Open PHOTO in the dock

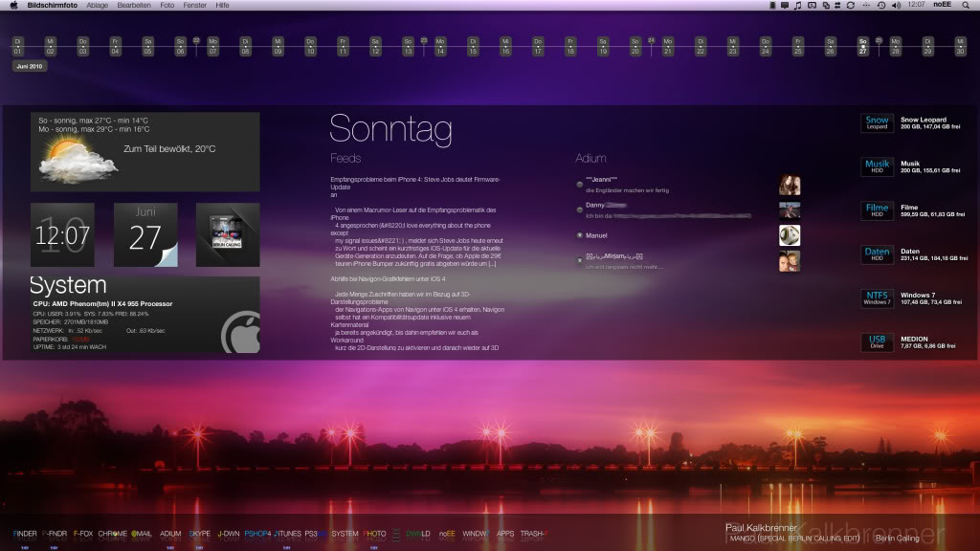[x=374, y=534]
